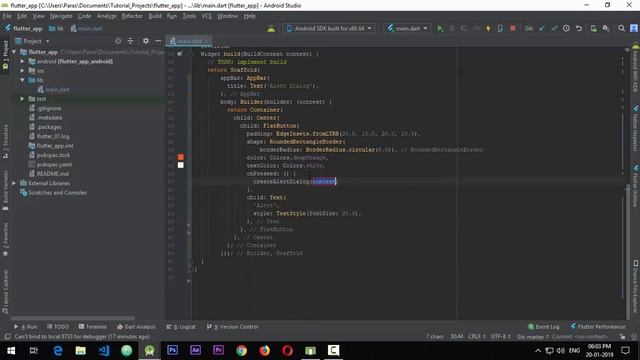Expand the ios folder in tree
Screen dimensions: 640x360
click(22, 71)
